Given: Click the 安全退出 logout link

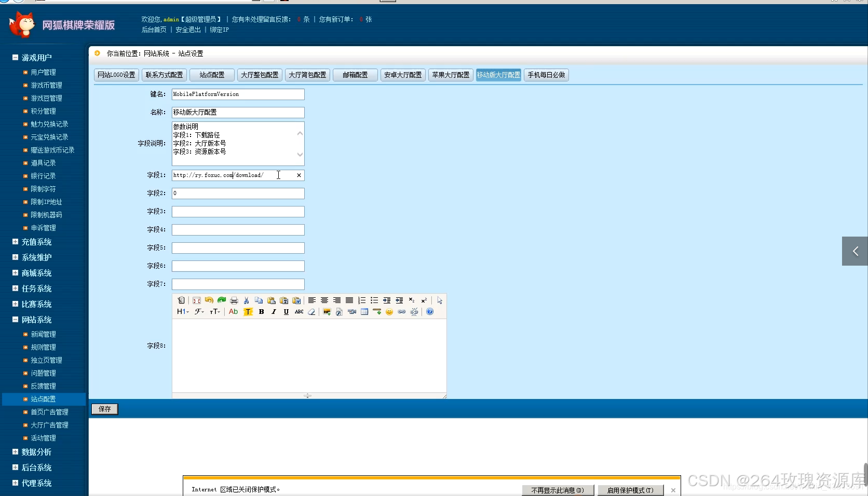Looking at the screenshot, I should click(x=188, y=30).
